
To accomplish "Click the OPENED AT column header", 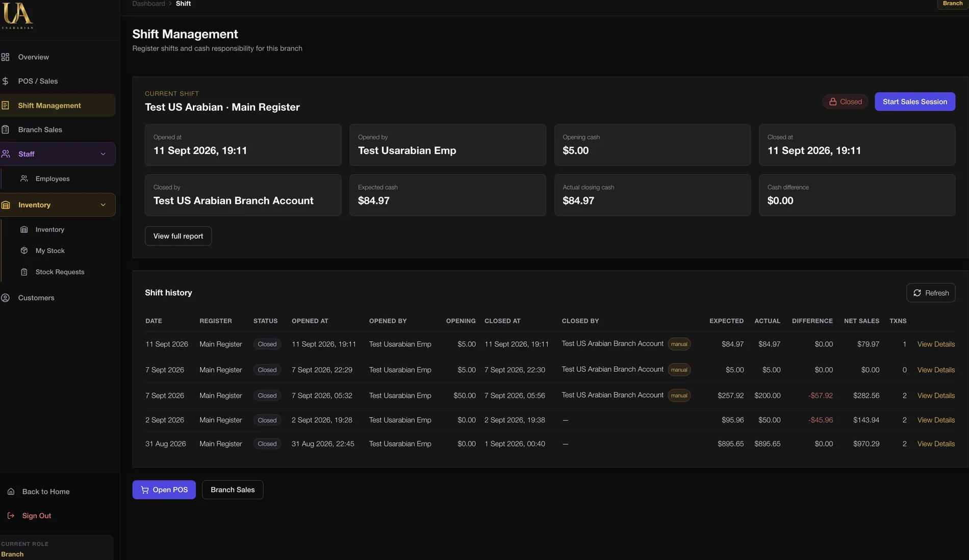I will pos(310,321).
